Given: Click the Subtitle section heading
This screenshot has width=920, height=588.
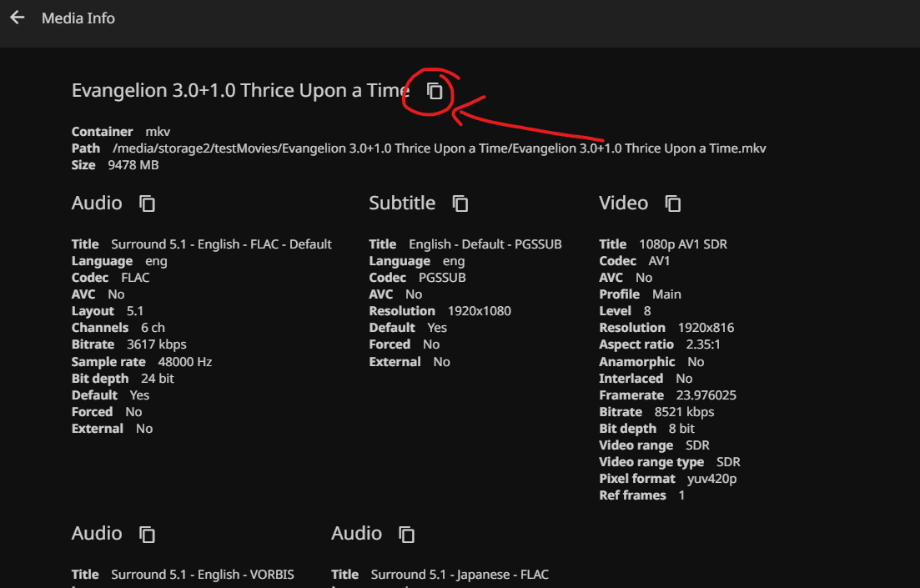Looking at the screenshot, I should tap(402, 204).
